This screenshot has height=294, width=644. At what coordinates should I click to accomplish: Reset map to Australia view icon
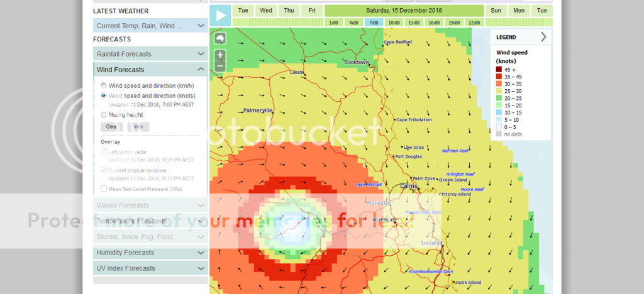[x=220, y=38]
